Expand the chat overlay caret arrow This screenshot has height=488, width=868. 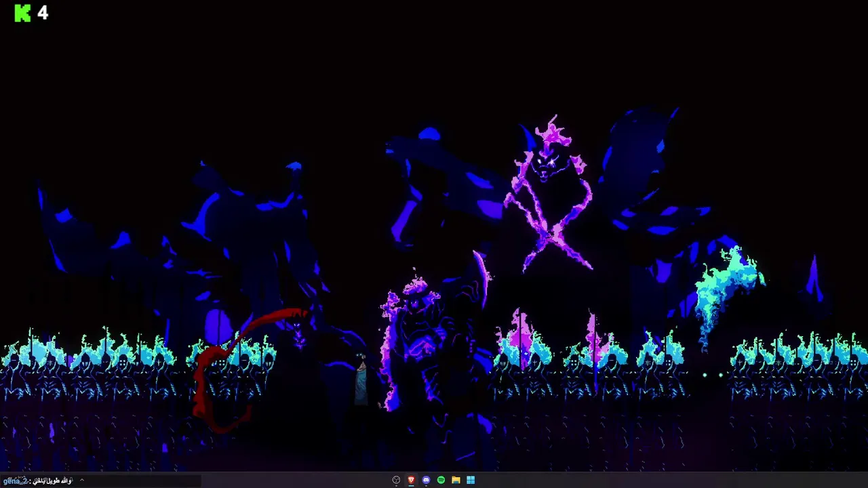coord(81,481)
